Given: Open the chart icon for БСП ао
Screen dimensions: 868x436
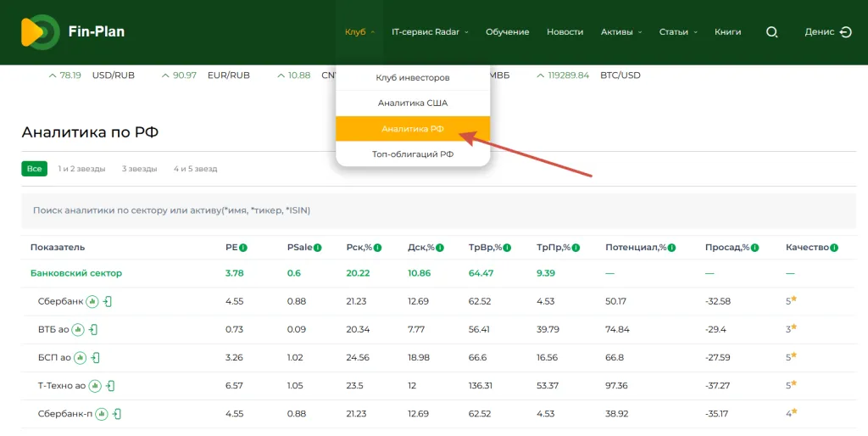Looking at the screenshot, I should click(80, 358).
